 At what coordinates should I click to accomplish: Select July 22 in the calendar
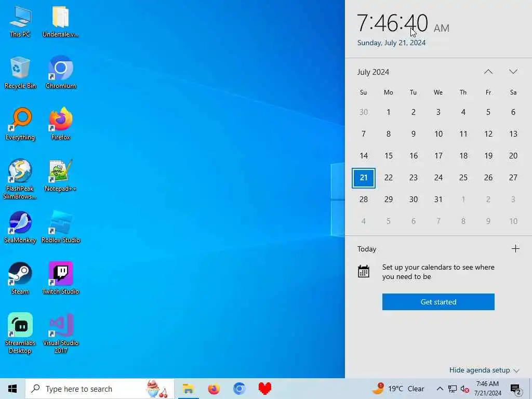point(389,178)
